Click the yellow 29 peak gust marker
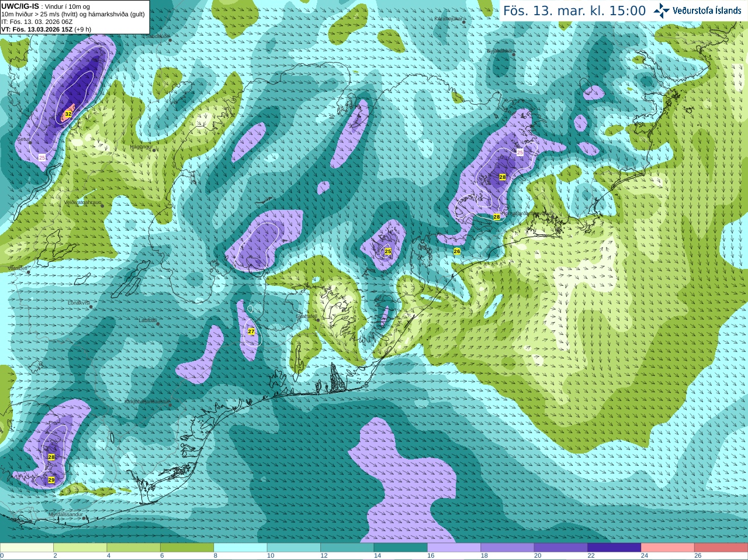The height and width of the screenshot is (560, 748). (51, 480)
